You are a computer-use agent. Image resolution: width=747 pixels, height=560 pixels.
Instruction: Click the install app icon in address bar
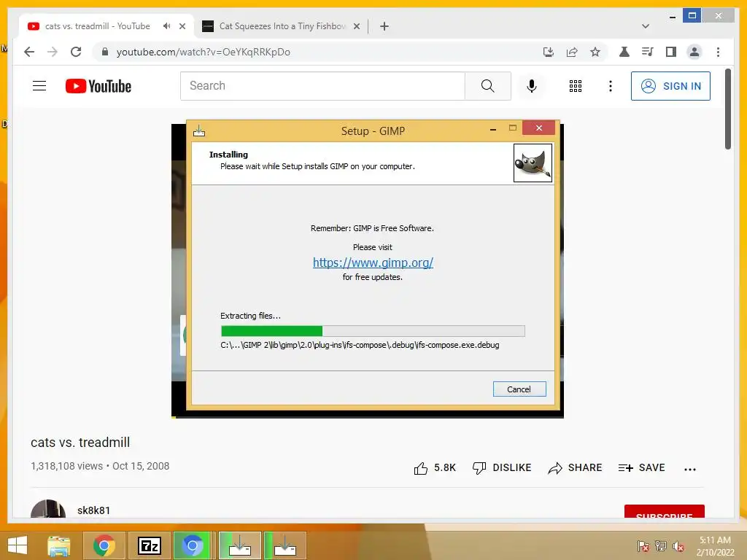549,52
